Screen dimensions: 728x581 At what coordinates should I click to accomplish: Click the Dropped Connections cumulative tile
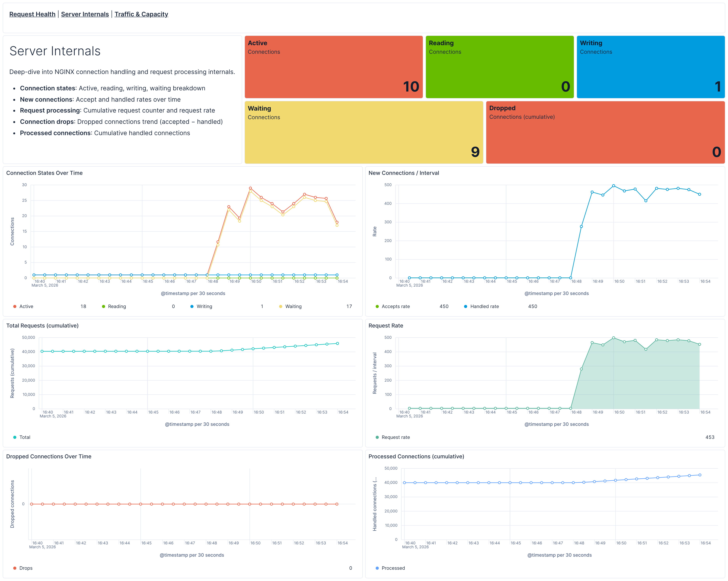[605, 132]
